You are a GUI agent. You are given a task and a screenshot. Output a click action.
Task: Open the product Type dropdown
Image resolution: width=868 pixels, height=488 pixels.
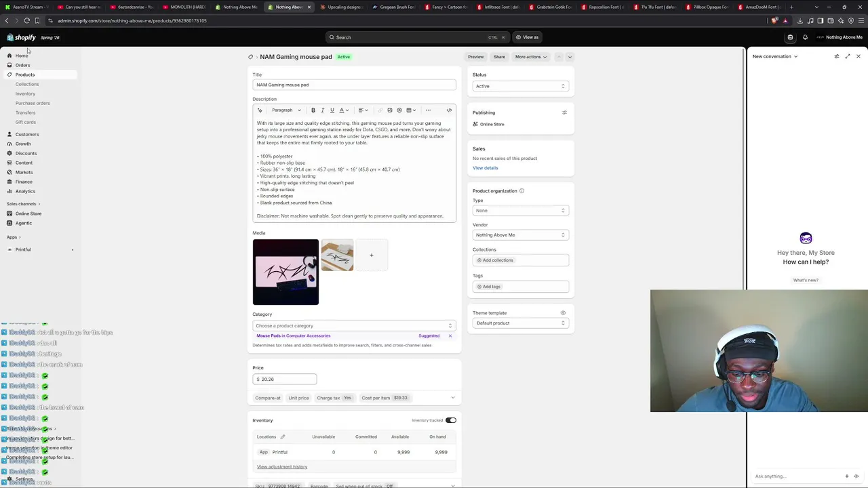[520, 211]
